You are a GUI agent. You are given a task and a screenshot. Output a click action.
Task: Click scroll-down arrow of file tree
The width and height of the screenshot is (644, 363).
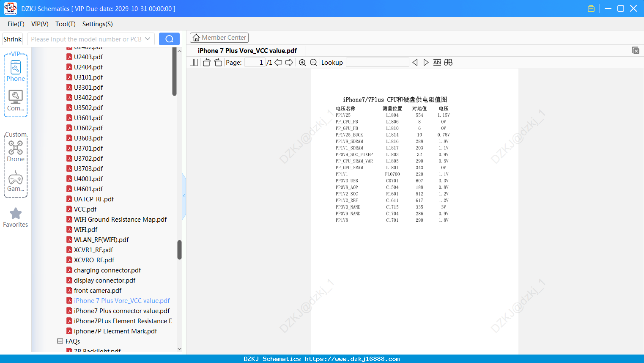click(179, 349)
